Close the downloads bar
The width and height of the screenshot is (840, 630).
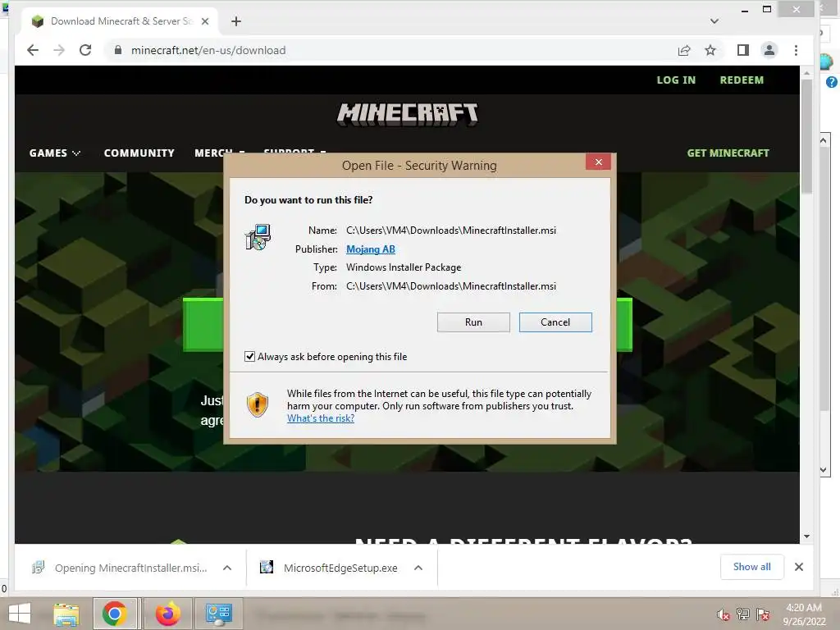coord(799,567)
